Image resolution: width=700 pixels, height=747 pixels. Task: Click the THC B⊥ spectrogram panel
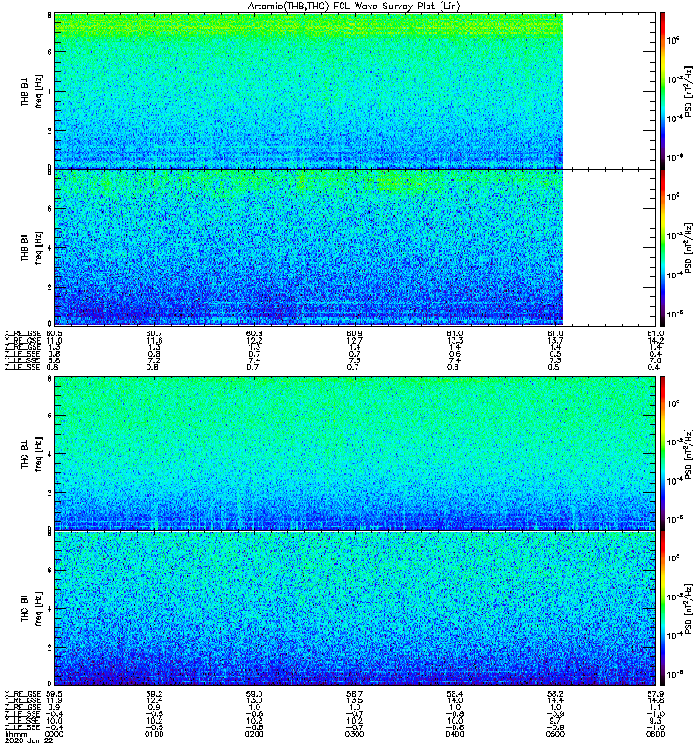click(356, 454)
